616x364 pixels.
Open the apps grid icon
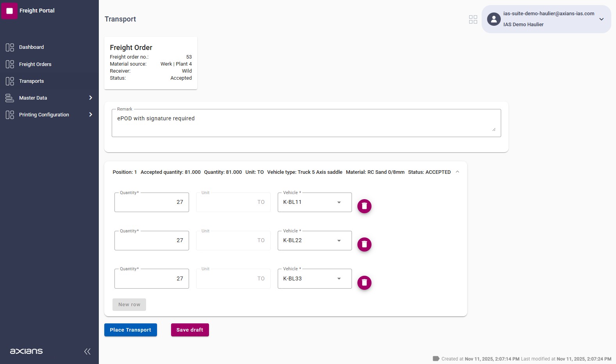(473, 20)
